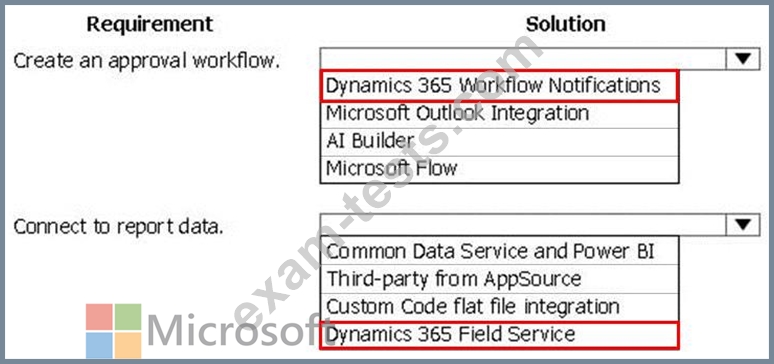Pick Microsoft Flow from the list
774x364 pixels.
(499, 169)
